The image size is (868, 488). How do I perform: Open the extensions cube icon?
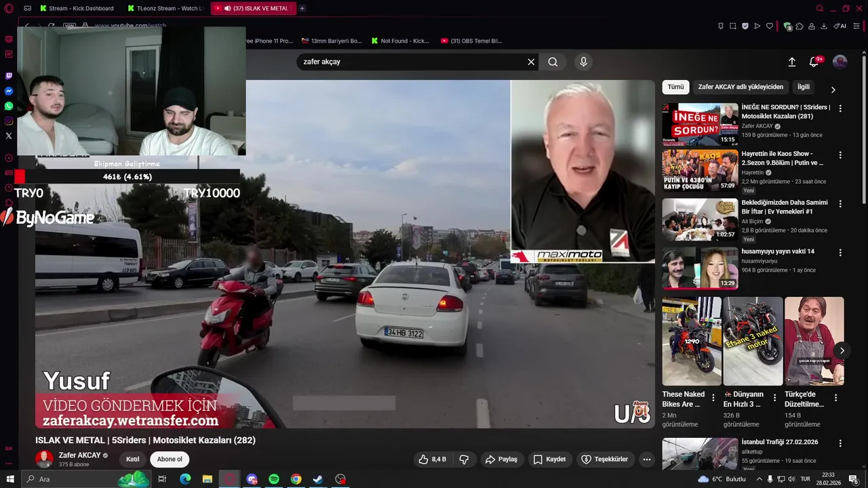[800, 26]
